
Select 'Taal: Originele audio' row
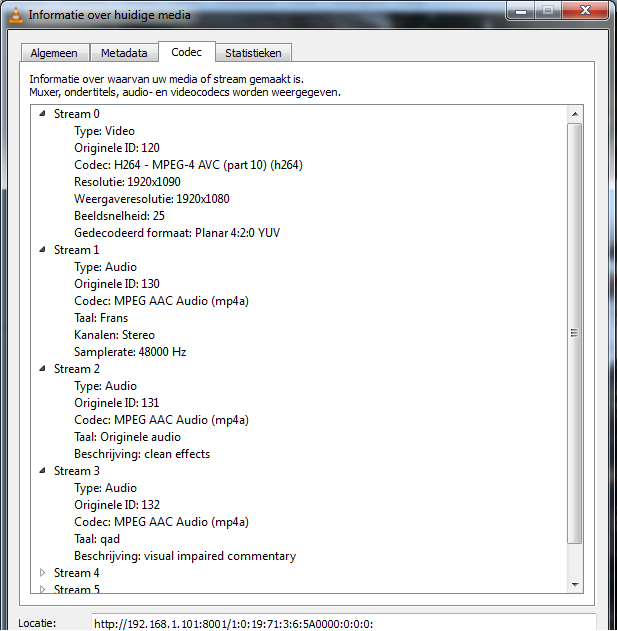click(x=128, y=437)
